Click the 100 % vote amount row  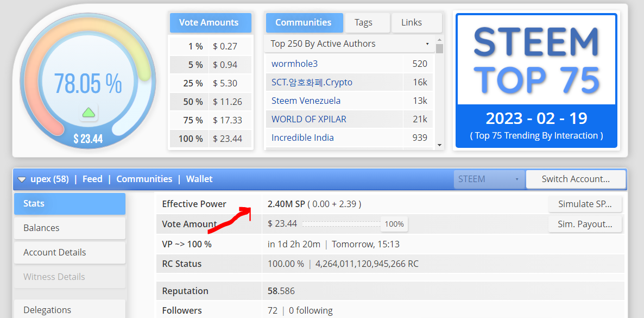pos(210,139)
